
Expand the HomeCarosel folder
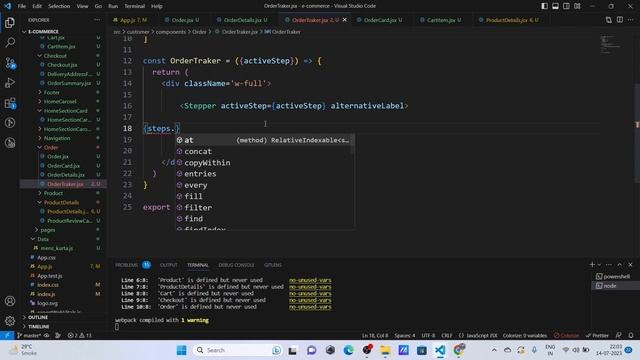tap(60, 101)
